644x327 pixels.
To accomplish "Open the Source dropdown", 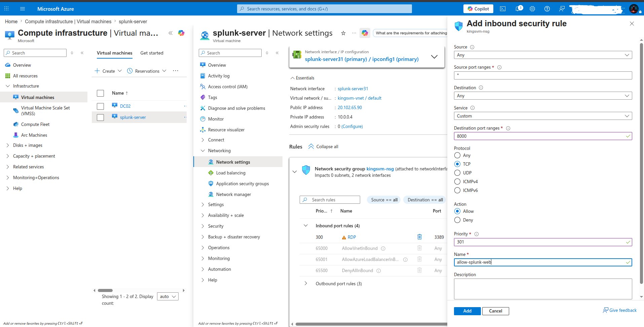I will coord(543,55).
